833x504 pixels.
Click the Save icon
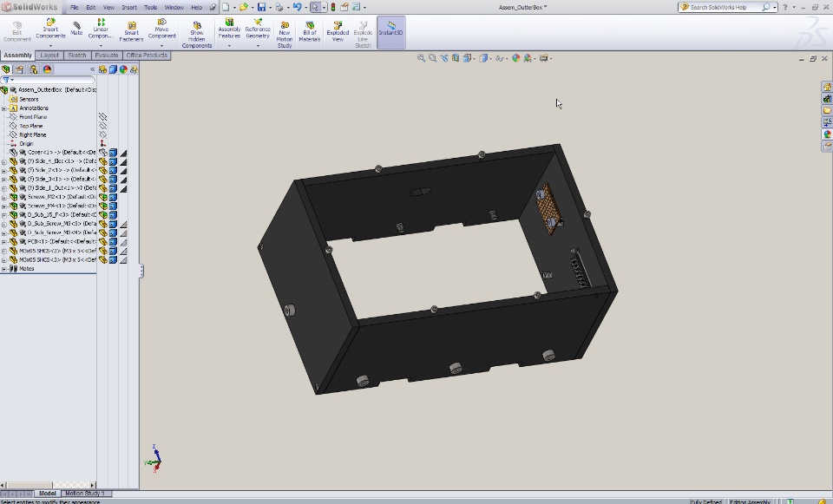(261, 7)
